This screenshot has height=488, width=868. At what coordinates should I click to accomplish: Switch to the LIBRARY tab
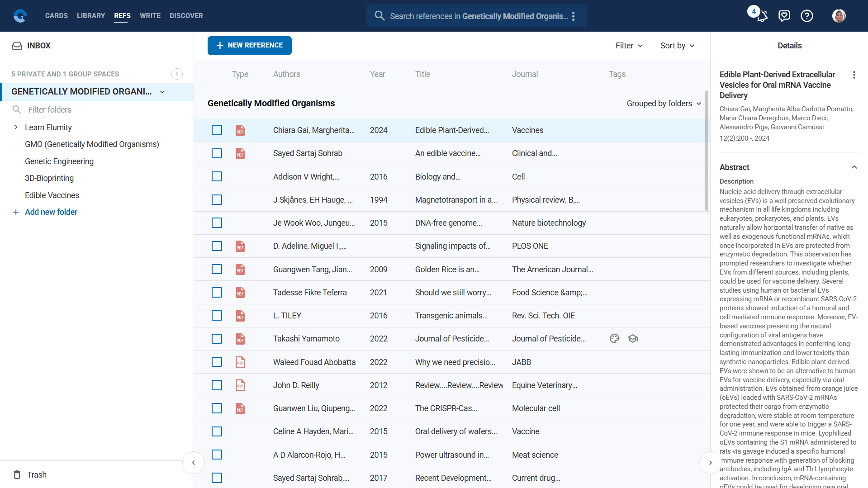tap(91, 16)
